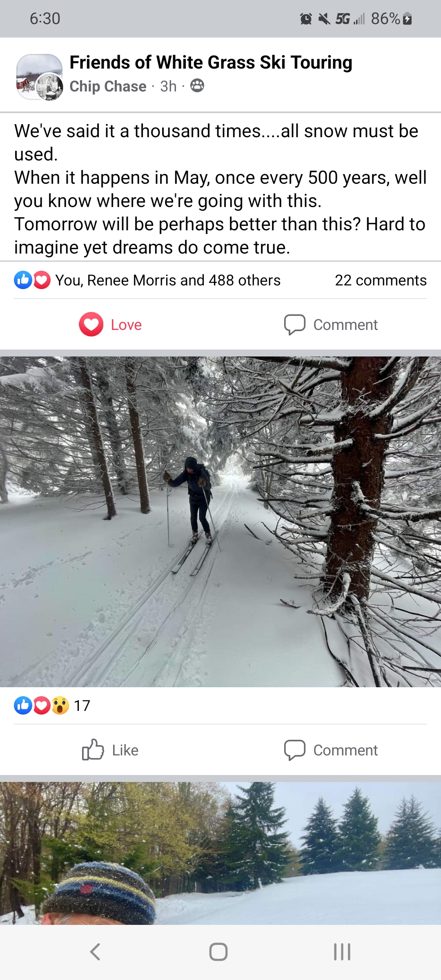
Task: Tap the Comment label under ski photo
Action: [345, 751]
